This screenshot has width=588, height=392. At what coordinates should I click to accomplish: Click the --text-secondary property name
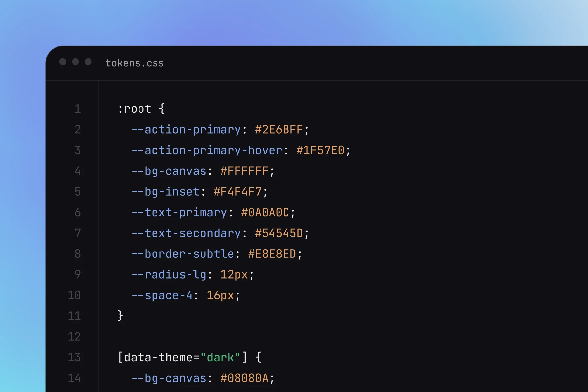point(186,233)
